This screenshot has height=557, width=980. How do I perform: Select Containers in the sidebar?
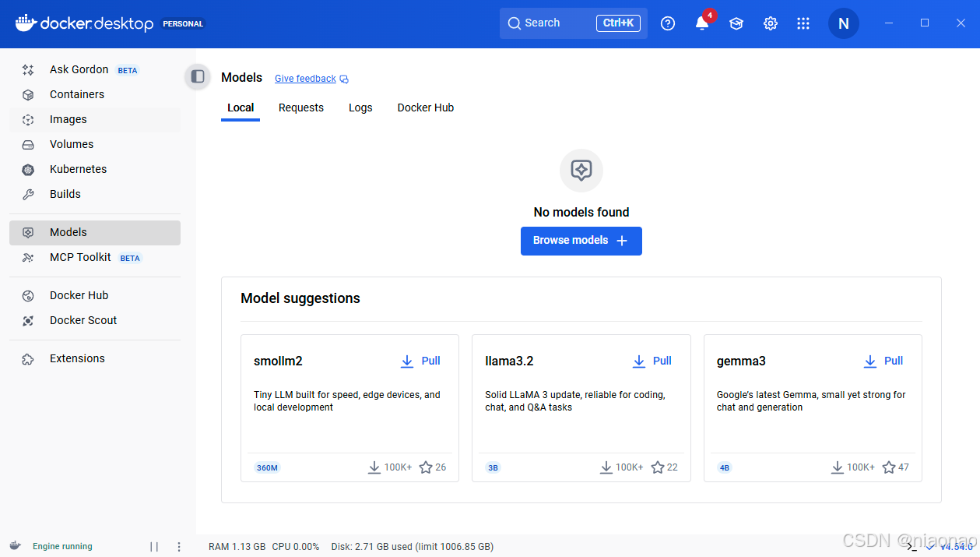pos(95,94)
